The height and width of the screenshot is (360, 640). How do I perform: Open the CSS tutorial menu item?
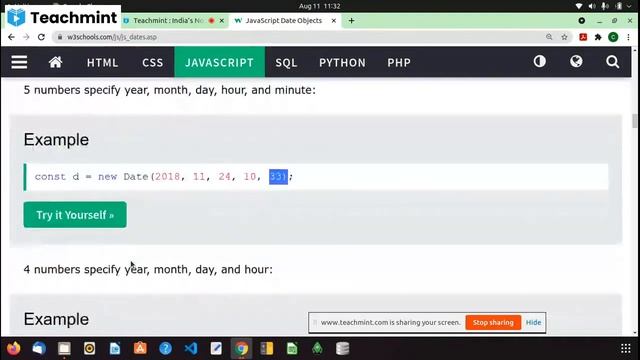[x=153, y=62]
